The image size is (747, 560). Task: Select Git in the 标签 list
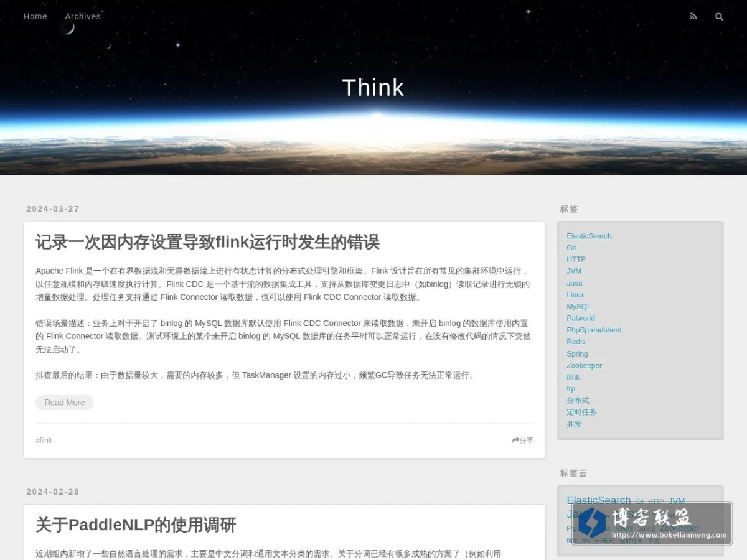click(x=571, y=248)
